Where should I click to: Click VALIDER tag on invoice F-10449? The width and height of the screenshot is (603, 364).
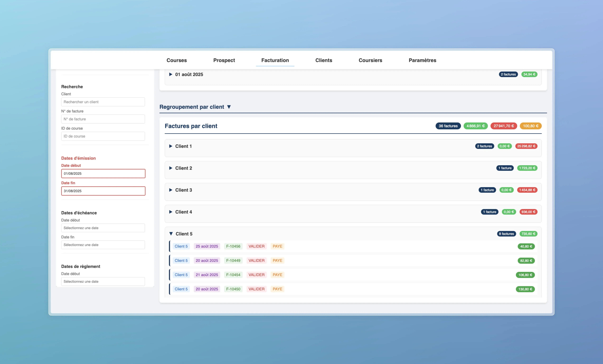(x=256, y=261)
